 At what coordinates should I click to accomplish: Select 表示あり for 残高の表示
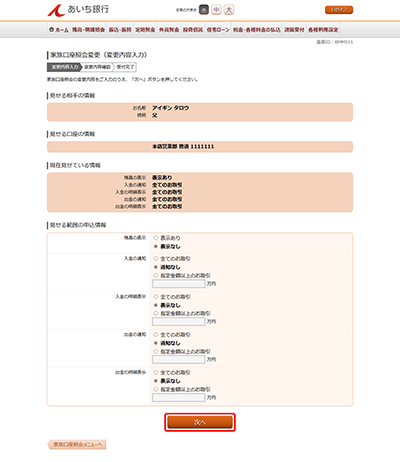point(156,238)
